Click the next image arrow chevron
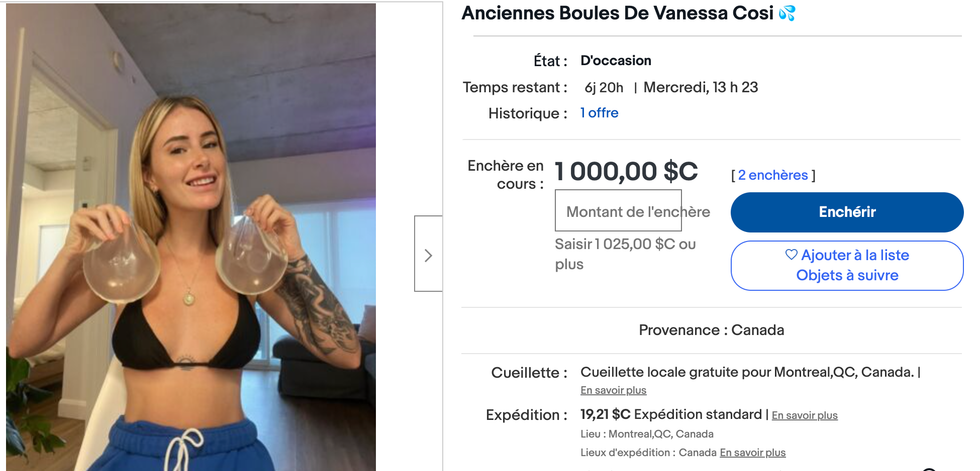Viewport: 980px width, 471px height. tap(428, 255)
